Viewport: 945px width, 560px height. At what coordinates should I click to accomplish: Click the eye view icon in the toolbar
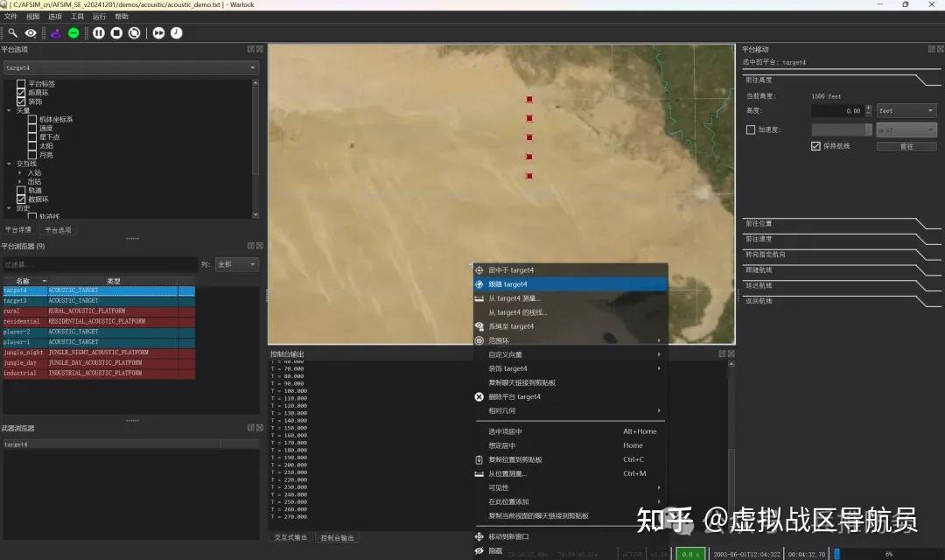point(31,32)
